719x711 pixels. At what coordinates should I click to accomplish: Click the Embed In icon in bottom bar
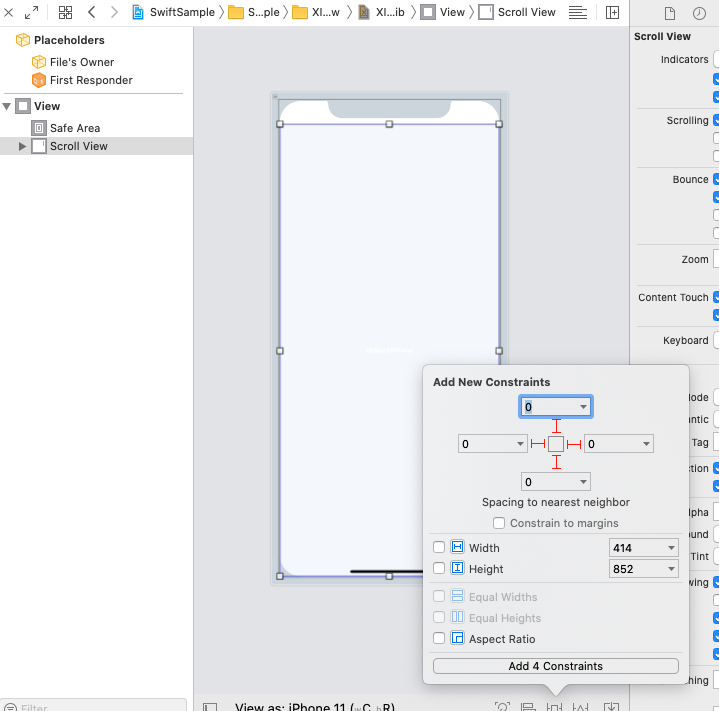612,706
